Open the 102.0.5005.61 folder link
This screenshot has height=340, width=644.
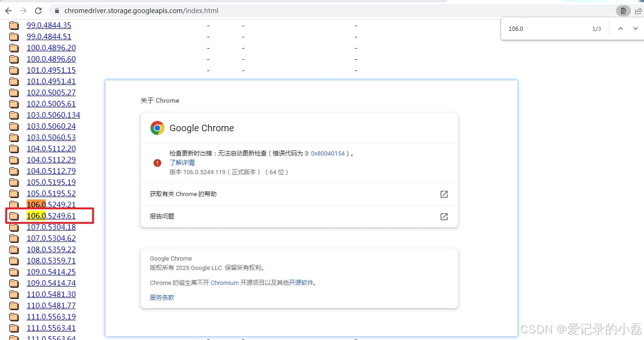(51, 104)
